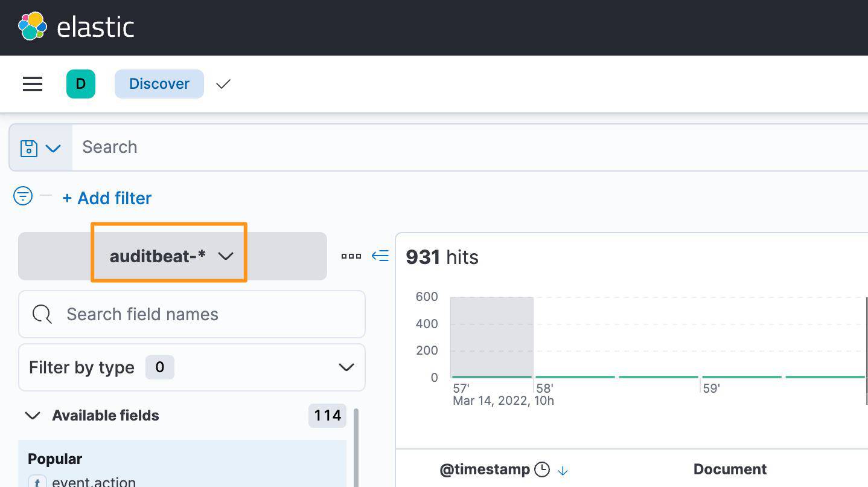The height and width of the screenshot is (487, 868).
Task: Collapse the Available fields section
Action: coord(33,416)
